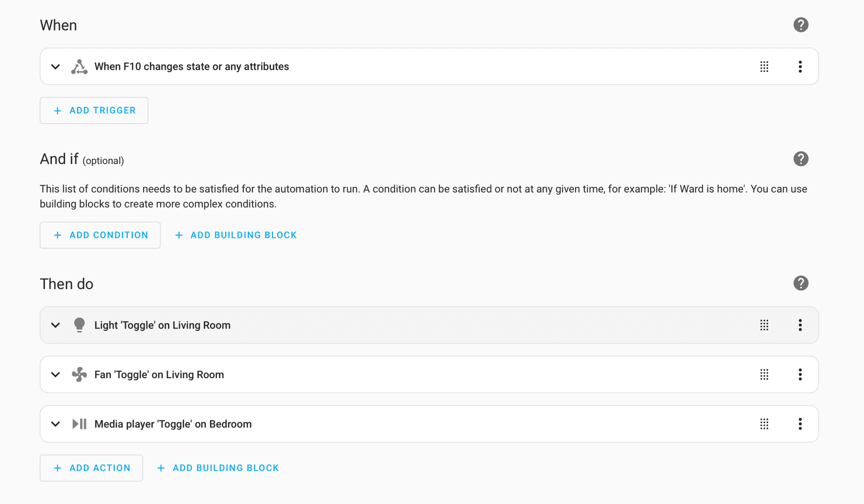This screenshot has height=504, width=864.
Task: Open help for the And if section
Action: coord(801,159)
